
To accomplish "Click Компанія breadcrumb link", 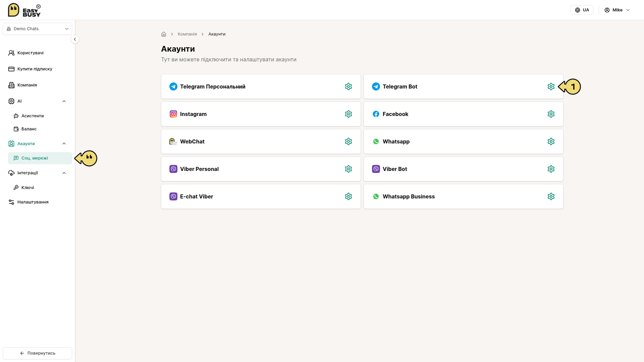I will (187, 34).
